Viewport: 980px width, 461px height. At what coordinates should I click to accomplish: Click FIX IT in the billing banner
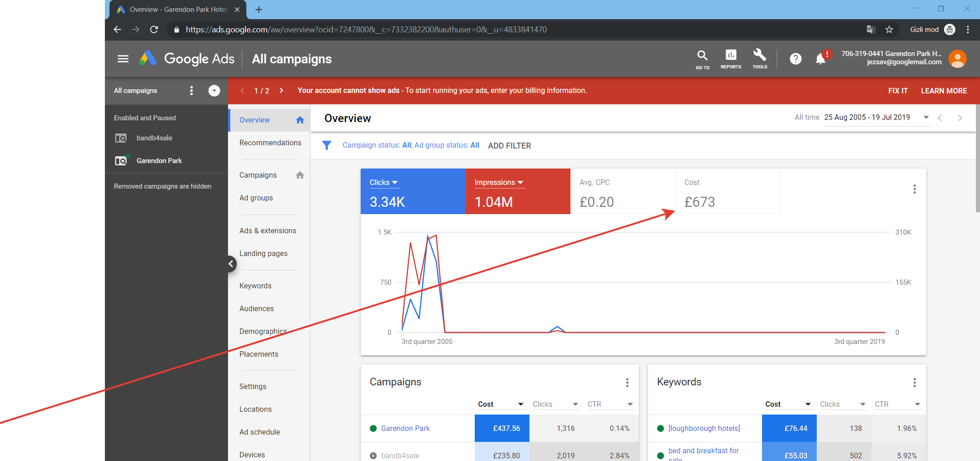click(x=898, y=91)
